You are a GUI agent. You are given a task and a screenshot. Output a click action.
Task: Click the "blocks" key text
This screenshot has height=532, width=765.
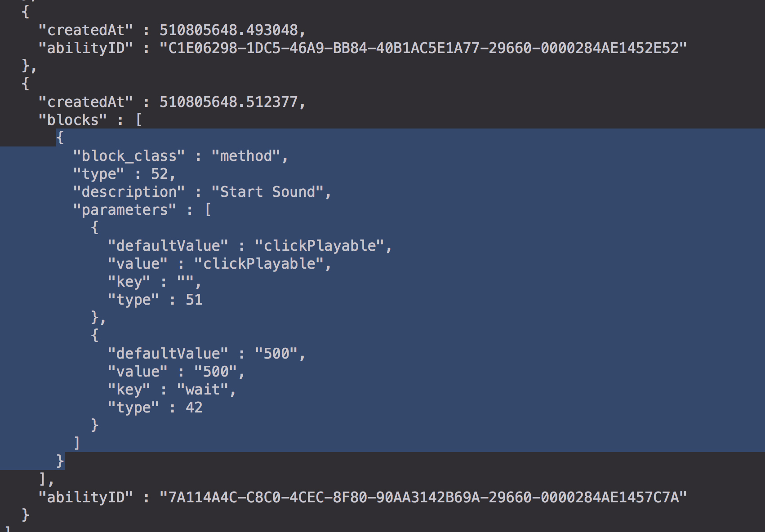(73, 120)
